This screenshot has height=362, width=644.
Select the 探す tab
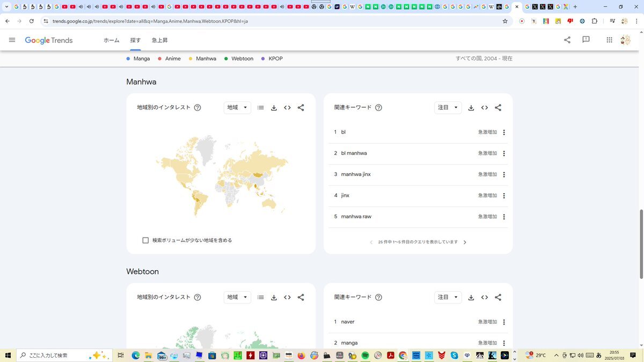pyautogui.click(x=135, y=40)
